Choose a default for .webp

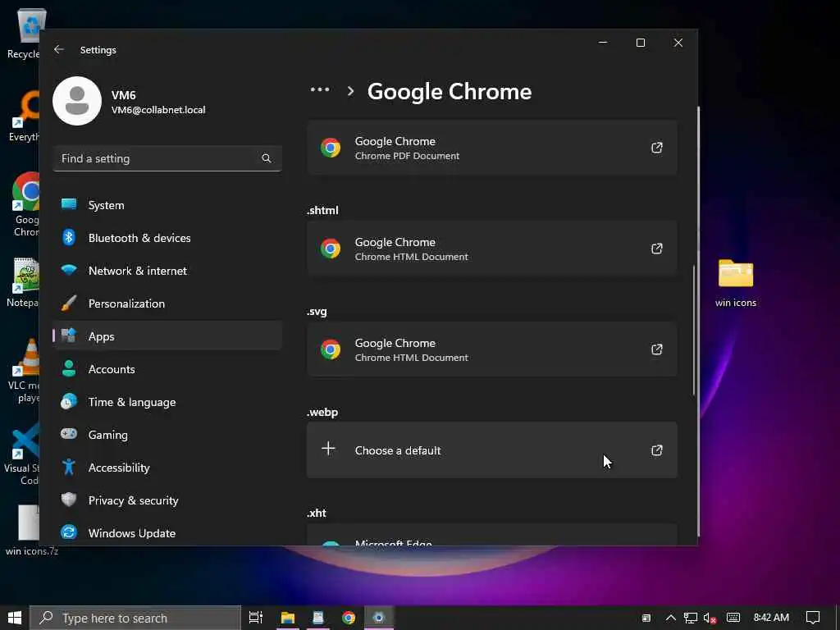pos(492,450)
